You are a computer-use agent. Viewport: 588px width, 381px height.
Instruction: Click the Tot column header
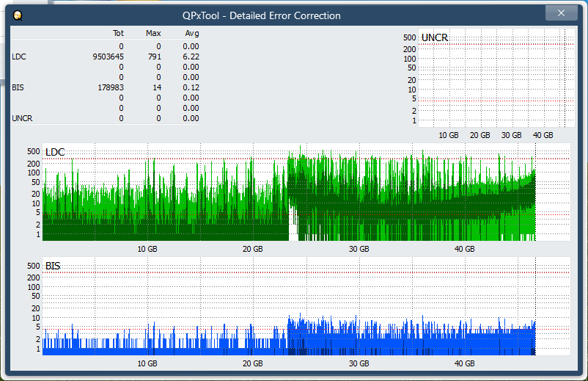pyautogui.click(x=118, y=33)
